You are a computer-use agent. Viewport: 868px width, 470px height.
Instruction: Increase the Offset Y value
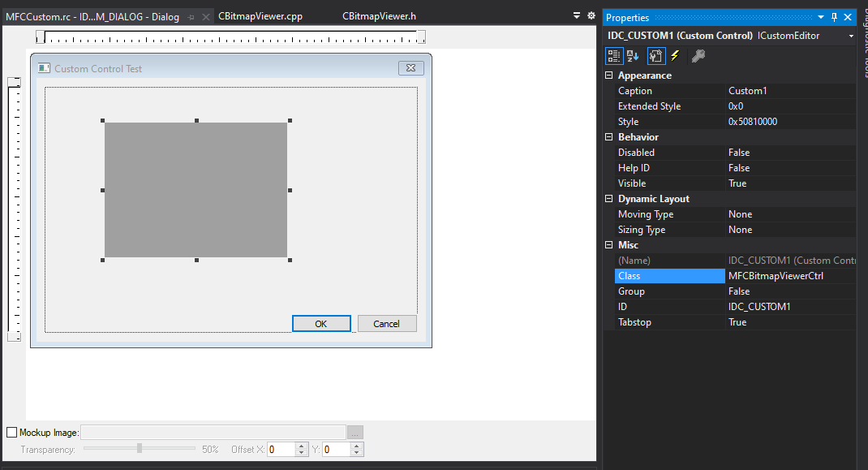point(356,446)
